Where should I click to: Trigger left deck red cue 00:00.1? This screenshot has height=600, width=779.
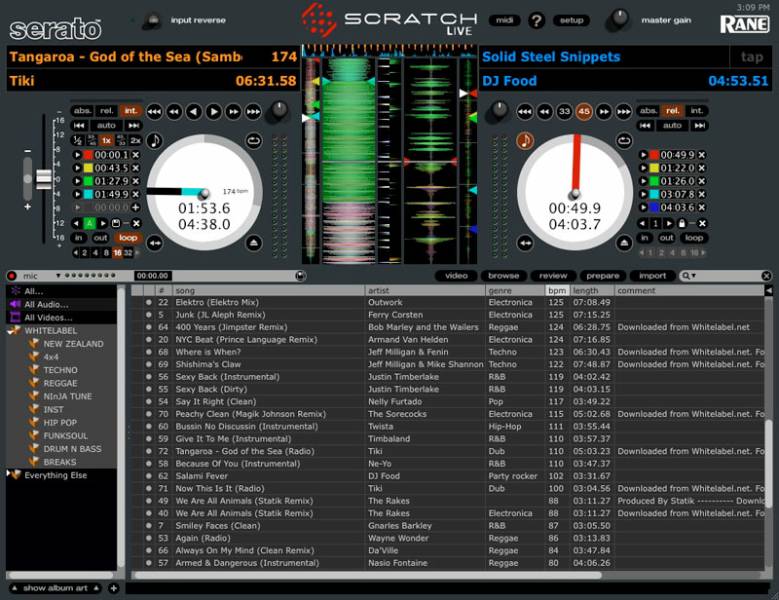[x=78, y=155]
